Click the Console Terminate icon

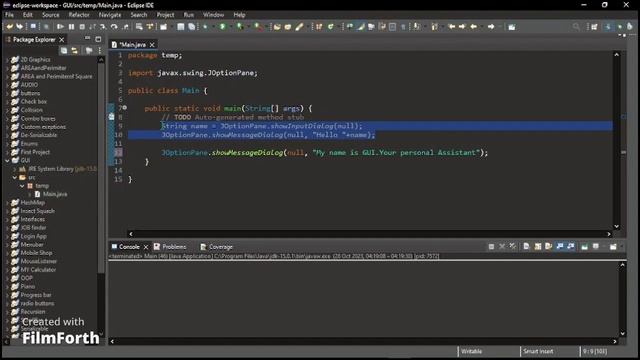491,247
